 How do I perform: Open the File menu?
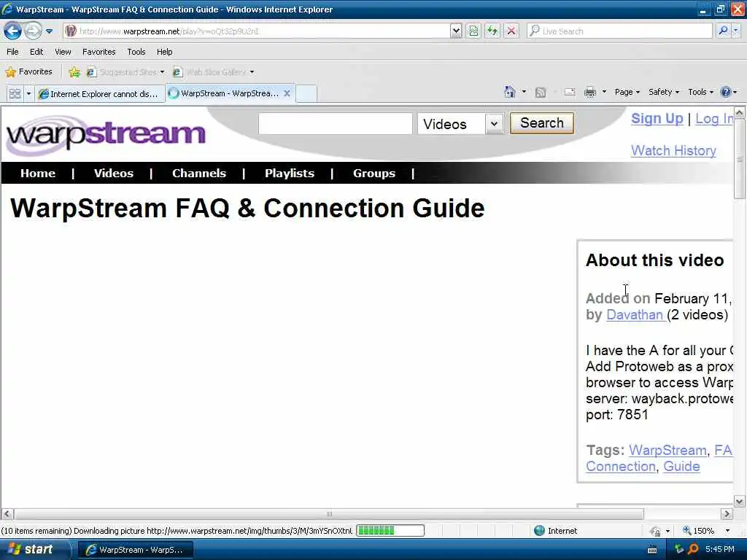(x=12, y=52)
